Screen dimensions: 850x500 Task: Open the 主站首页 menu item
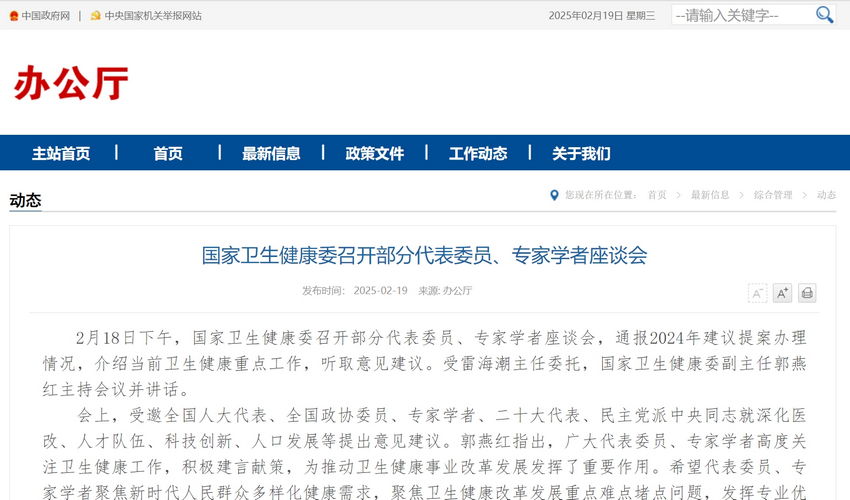coord(61,153)
